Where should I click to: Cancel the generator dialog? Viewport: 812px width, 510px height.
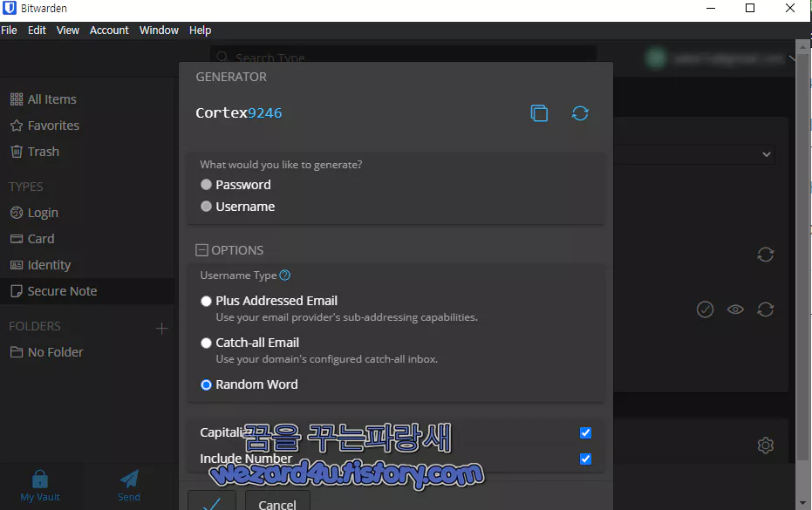(277, 501)
